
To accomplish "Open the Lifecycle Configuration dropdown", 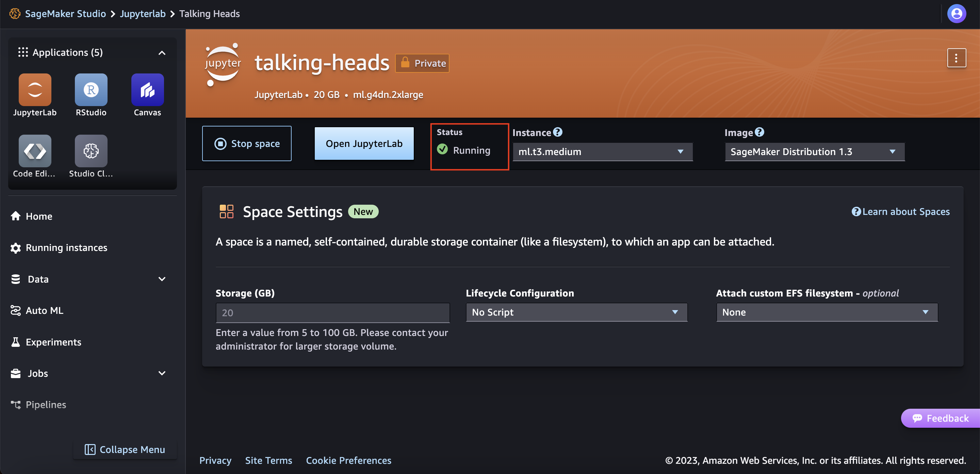I will click(576, 312).
